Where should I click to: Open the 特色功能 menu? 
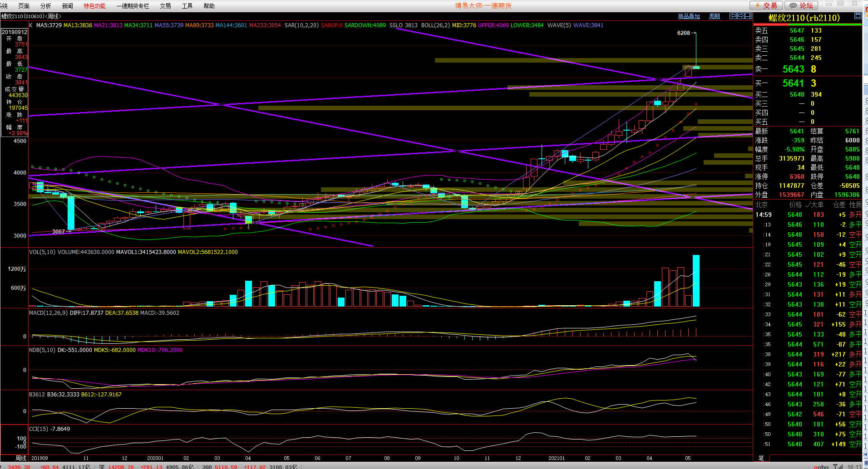tap(94, 6)
